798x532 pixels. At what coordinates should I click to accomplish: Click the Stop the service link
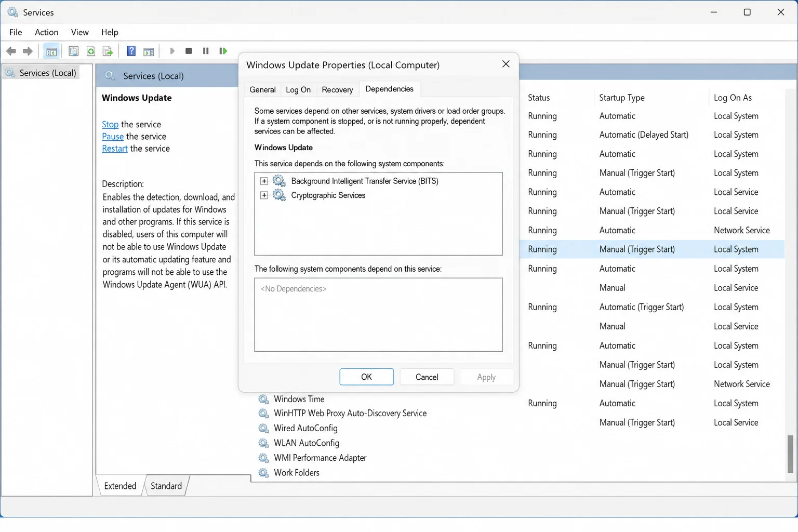pos(110,124)
